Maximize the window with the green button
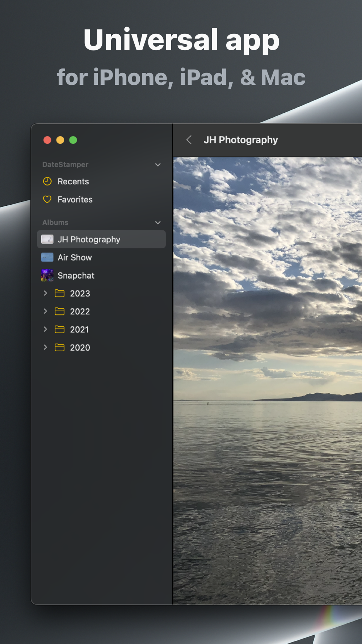The height and width of the screenshot is (644, 362). (73, 140)
